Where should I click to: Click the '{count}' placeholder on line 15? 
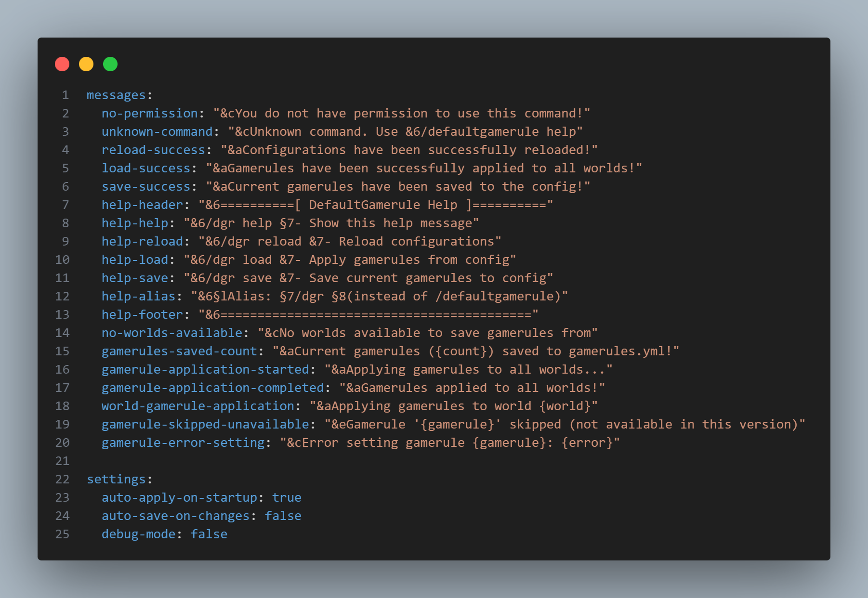click(461, 351)
